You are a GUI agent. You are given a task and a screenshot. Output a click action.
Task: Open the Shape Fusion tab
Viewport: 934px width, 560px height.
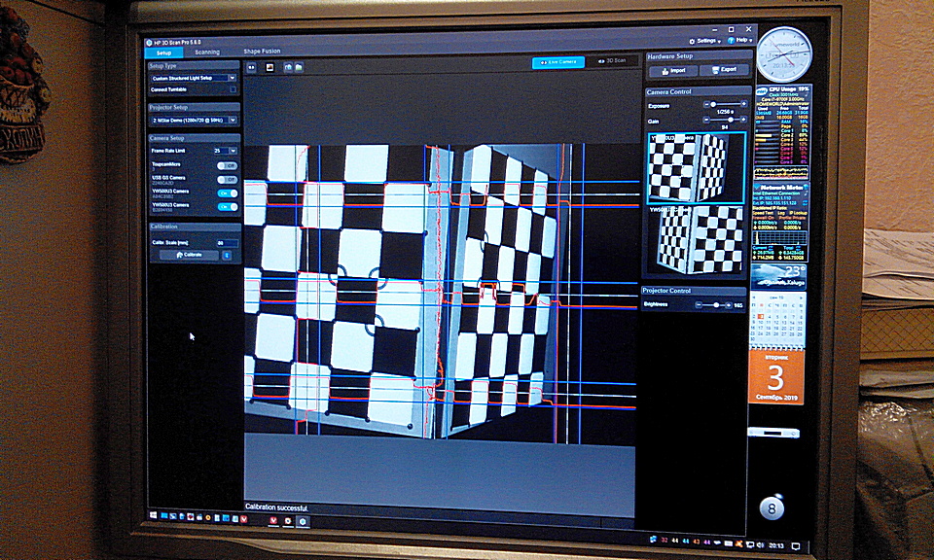coord(262,52)
